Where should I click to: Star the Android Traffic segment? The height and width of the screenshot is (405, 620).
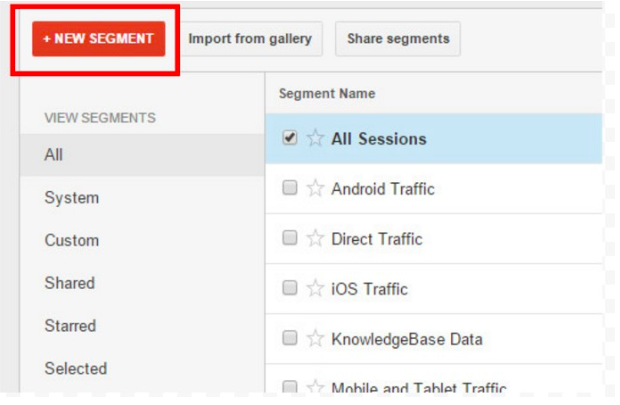point(315,188)
